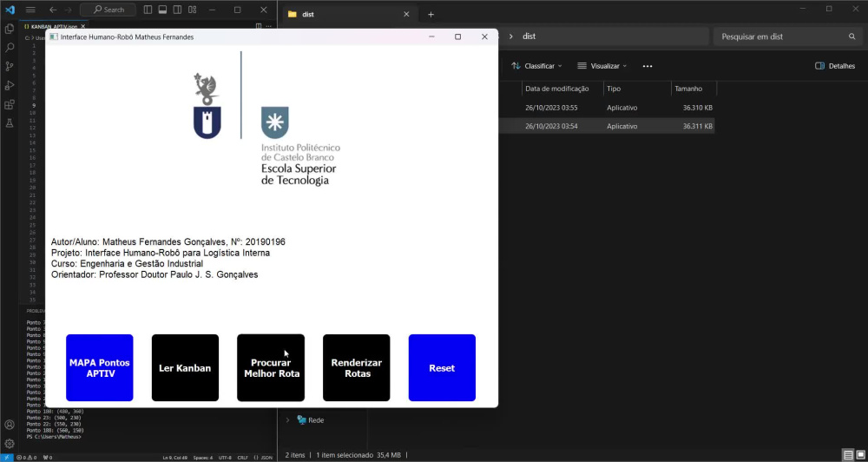The height and width of the screenshot is (462, 868).
Task: Open errors and warnings count in status bar
Action: coord(27,458)
